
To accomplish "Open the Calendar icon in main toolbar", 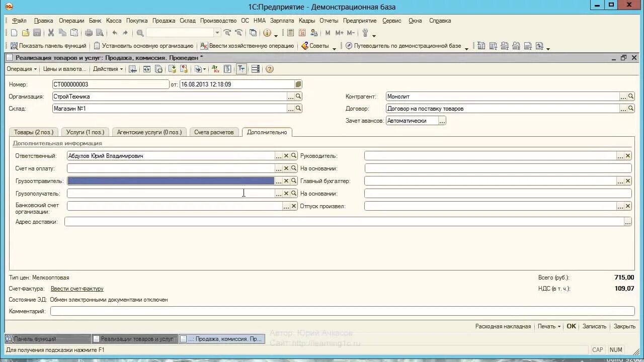I will 302,33.
